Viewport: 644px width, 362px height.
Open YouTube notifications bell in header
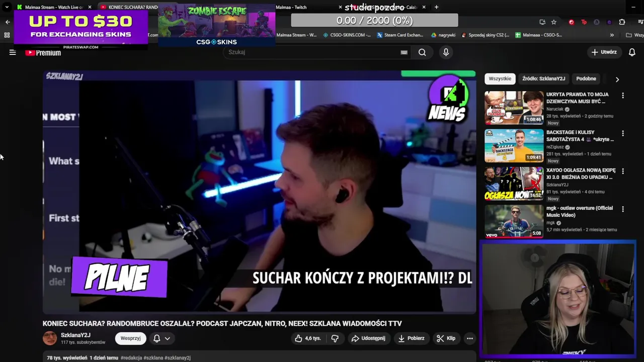[632, 52]
